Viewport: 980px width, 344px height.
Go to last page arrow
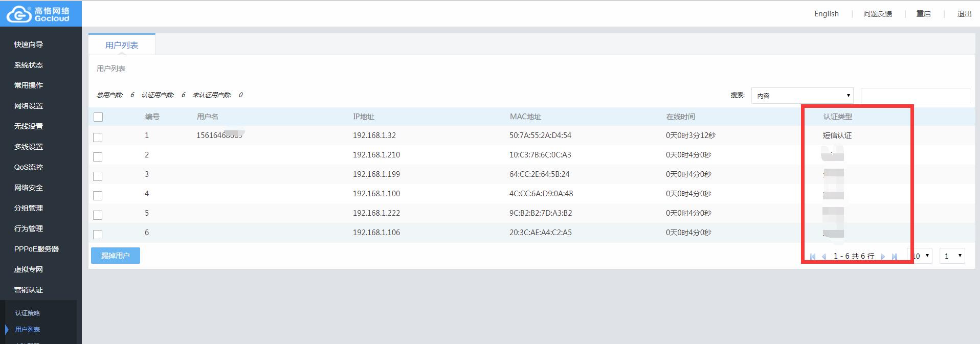[x=894, y=257]
